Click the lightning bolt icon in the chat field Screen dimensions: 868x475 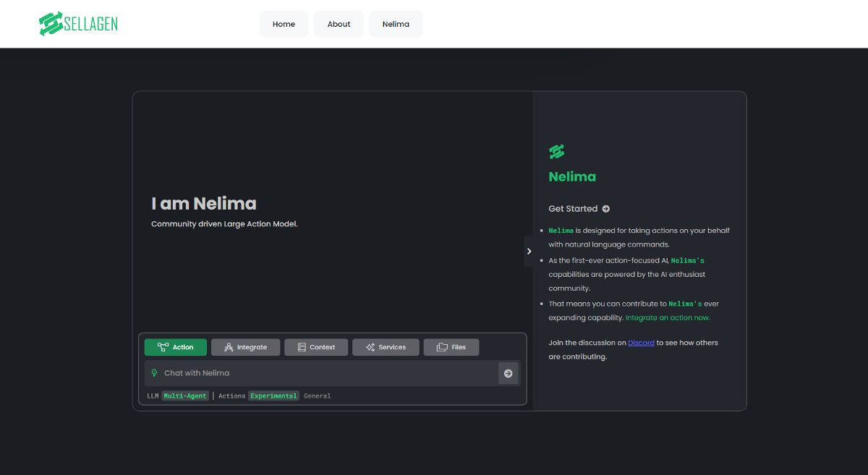[x=154, y=373]
